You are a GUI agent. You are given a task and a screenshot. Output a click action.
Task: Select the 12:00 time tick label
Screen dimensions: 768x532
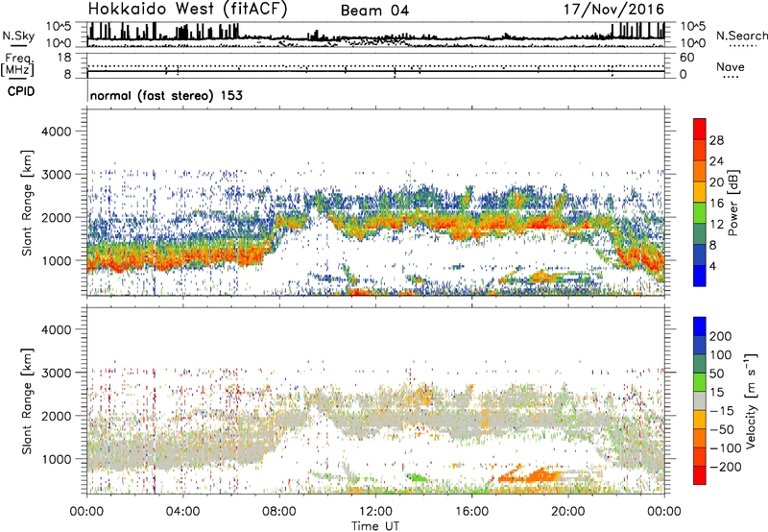375,512
